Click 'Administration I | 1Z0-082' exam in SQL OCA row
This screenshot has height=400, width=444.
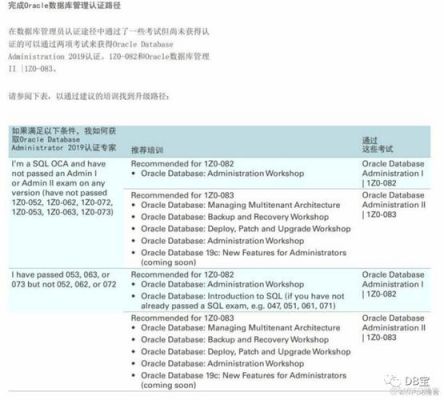(393, 173)
